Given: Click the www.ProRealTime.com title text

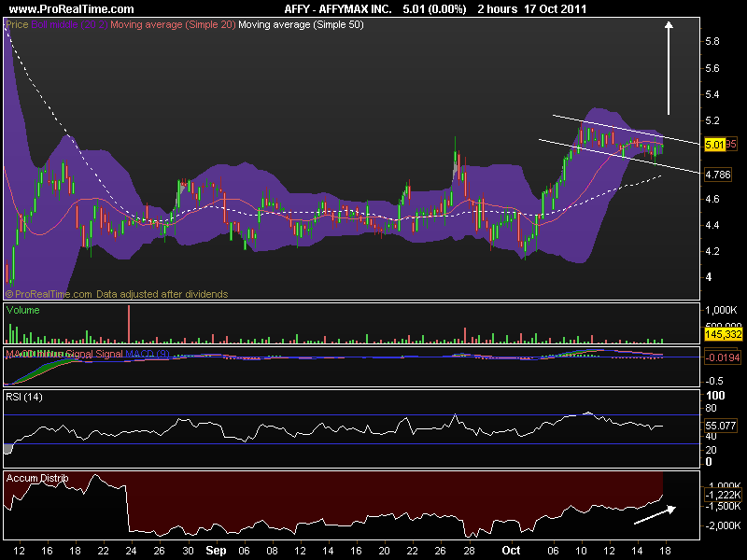Looking at the screenshot, I should point(72,9).
